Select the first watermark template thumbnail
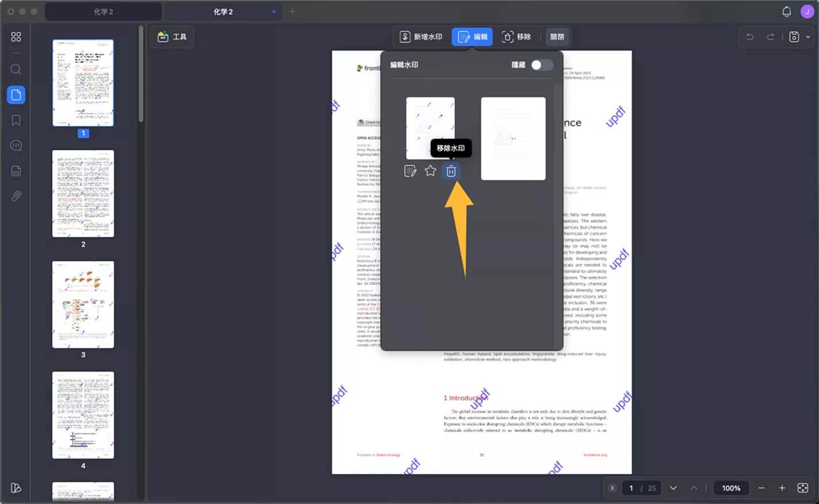The height and width of the screenshot is (504, 819). (431, 128)
